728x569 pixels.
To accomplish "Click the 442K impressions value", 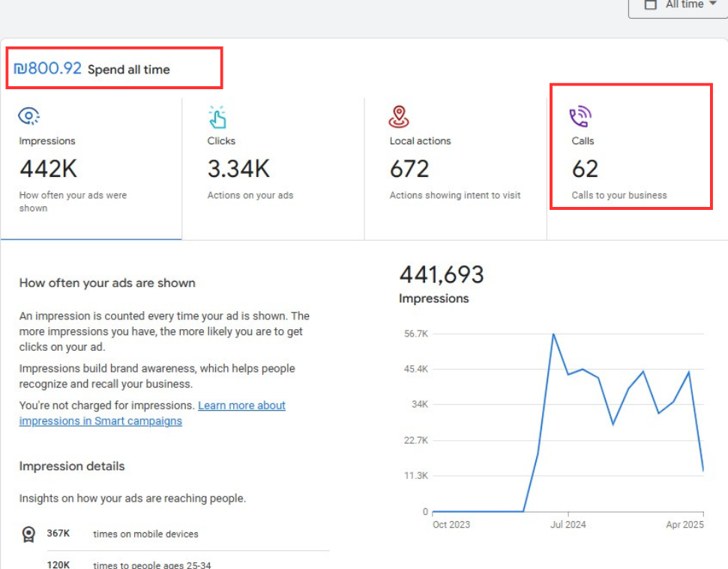I will point(48,169).
